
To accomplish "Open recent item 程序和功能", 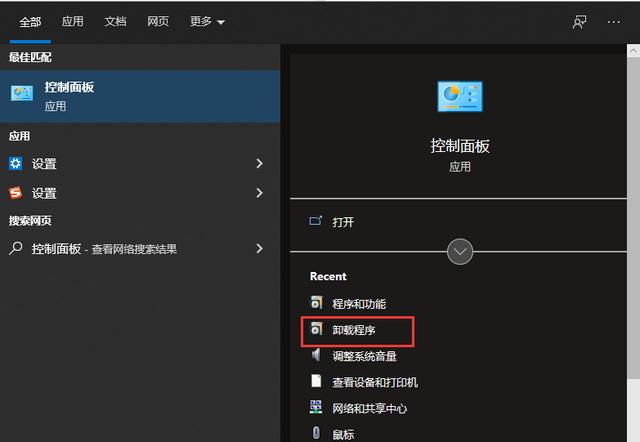I will 359,304.
